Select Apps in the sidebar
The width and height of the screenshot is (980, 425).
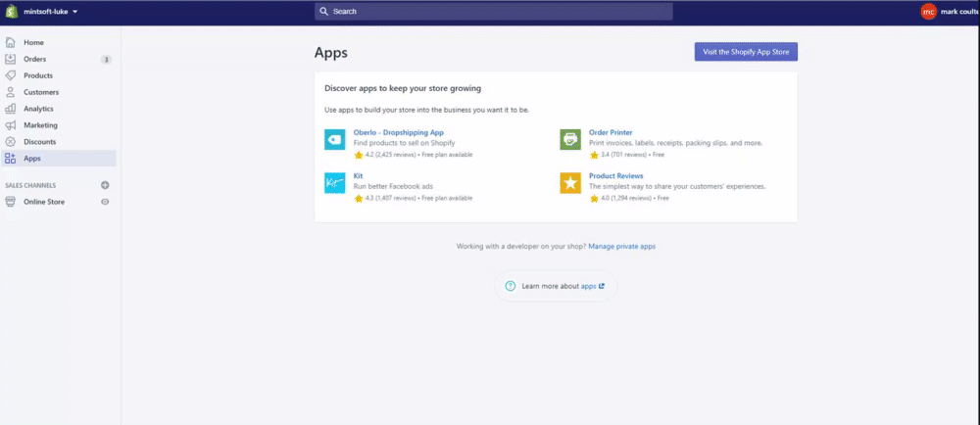pos(59,159)
